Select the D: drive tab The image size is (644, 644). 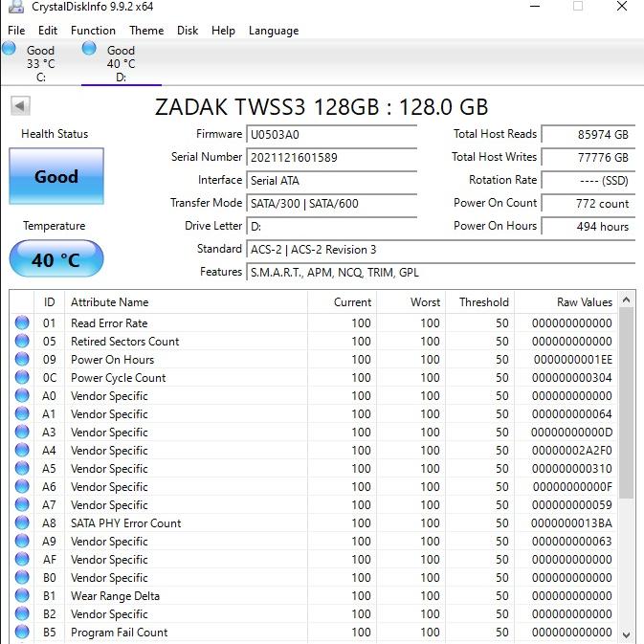(121, 63)
